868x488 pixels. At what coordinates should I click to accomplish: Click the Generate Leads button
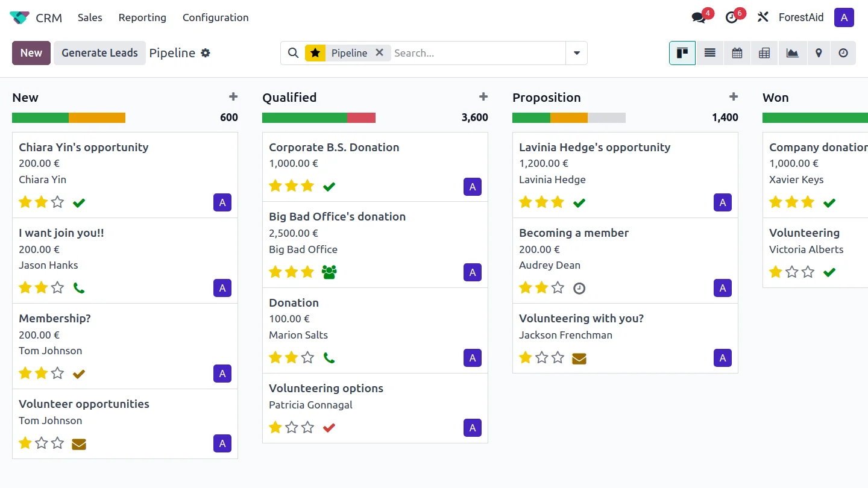coord(99,53)
